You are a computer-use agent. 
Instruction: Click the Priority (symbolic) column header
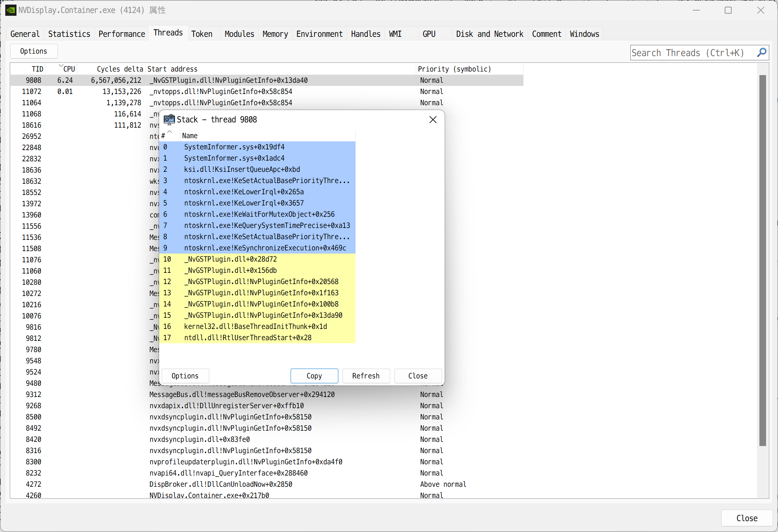click(454, 69)
